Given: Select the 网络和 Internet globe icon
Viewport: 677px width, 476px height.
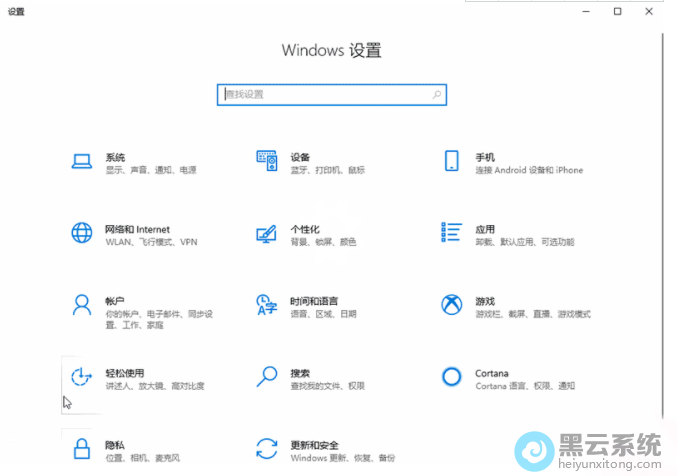Looking at the screenshot, I should click(81, 233).
